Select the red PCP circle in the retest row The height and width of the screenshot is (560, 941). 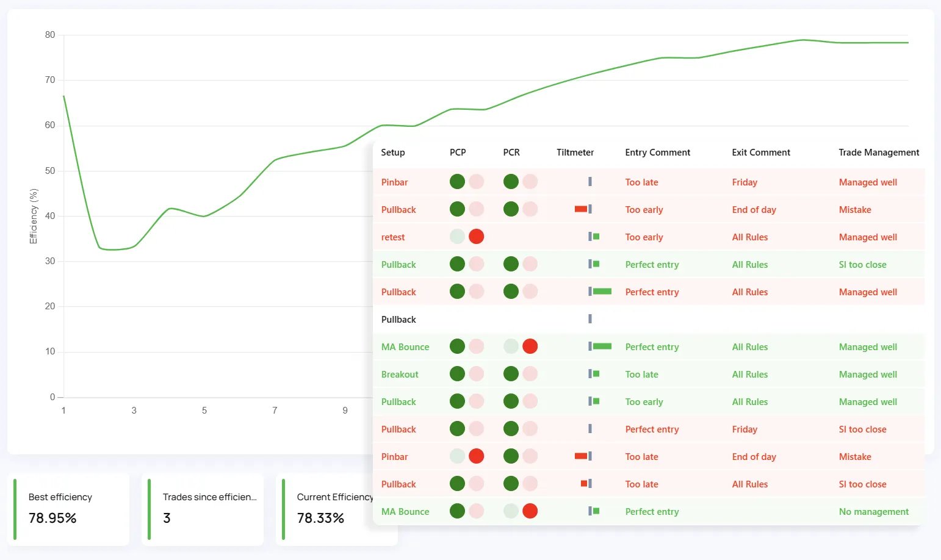(476, 236)
